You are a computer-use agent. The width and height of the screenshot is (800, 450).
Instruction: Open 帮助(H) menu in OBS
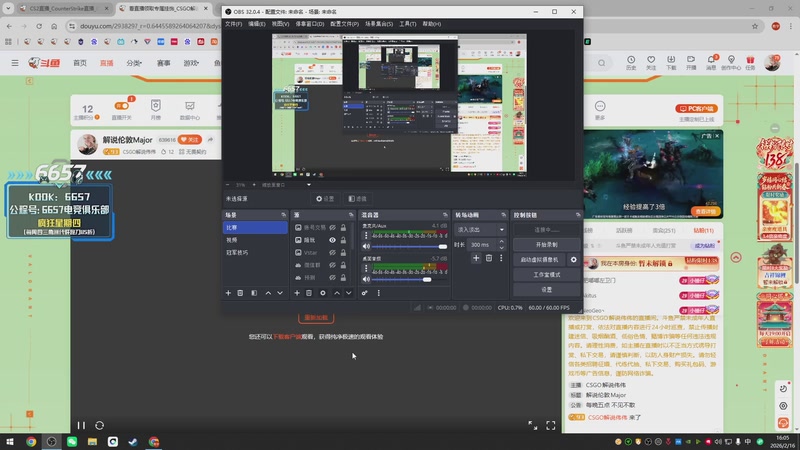pos(432,24)
